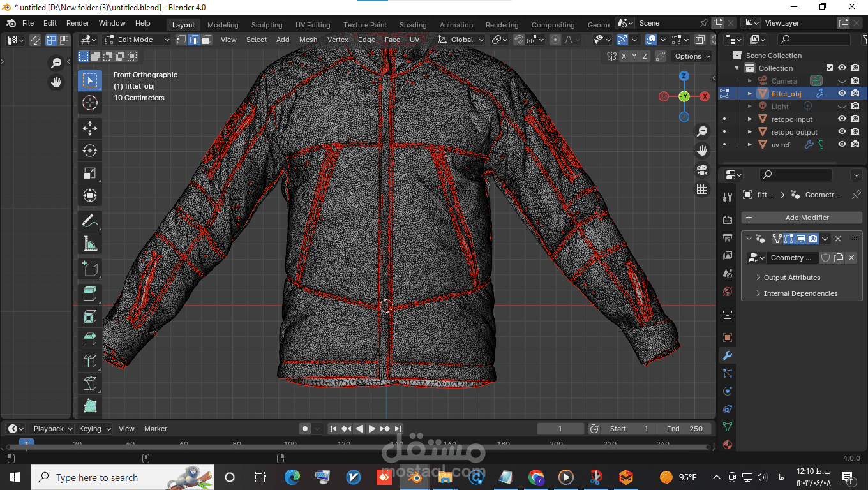Open the viewport Options dropdown
This screenshot has width=868, height=490.
tap(692, 56)
